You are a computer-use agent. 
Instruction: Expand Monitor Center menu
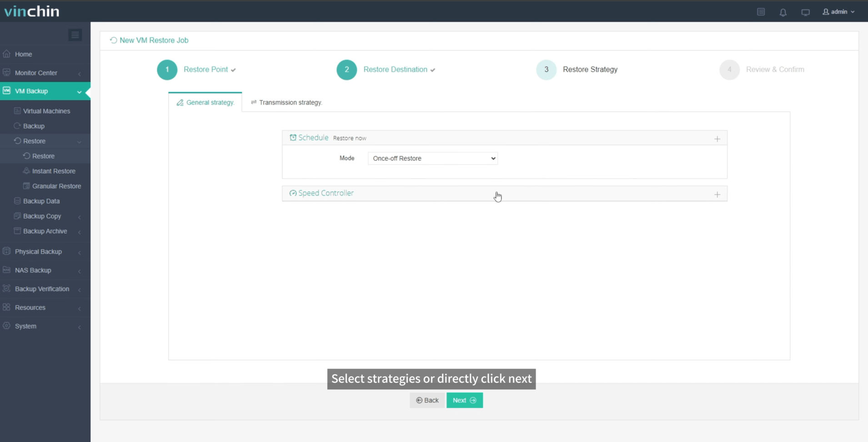pos(45,73)
